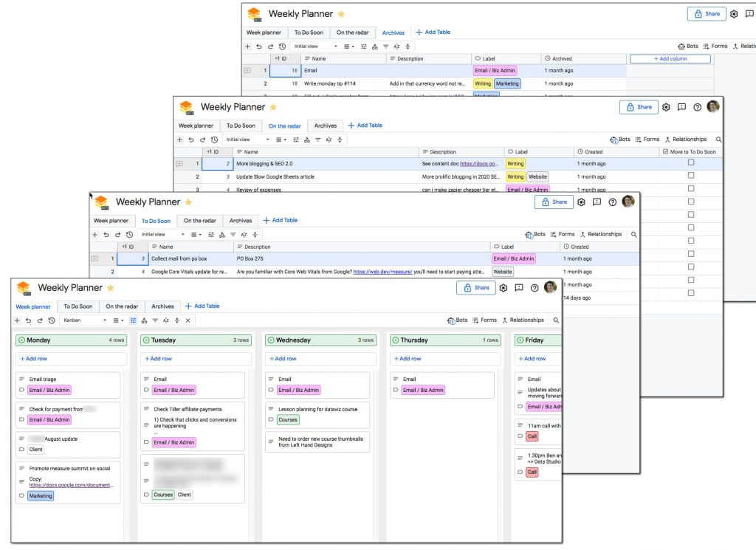
Task: Click the star next to Weekly Planner in Kanban window
Action: click(x=111, y=288)
